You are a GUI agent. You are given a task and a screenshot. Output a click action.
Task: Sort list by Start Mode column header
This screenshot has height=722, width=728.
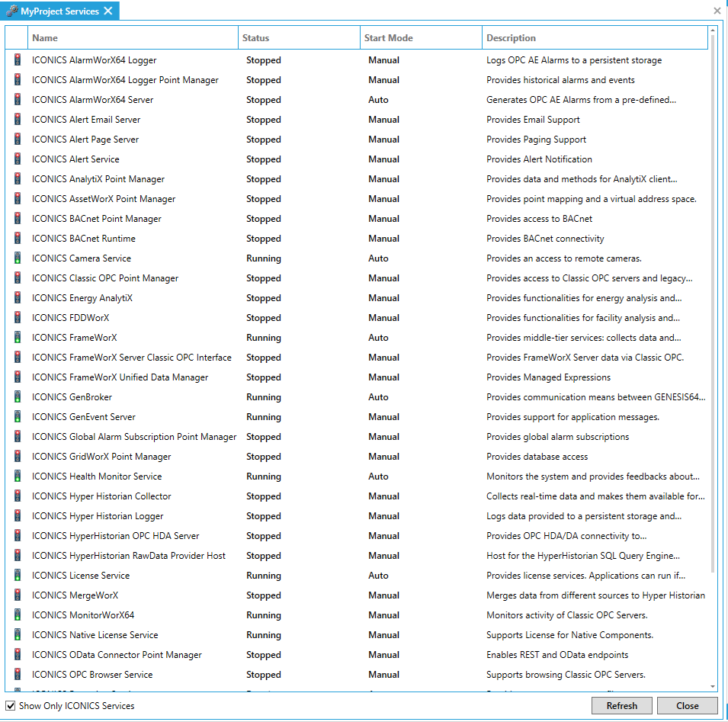tap(421, 38)
